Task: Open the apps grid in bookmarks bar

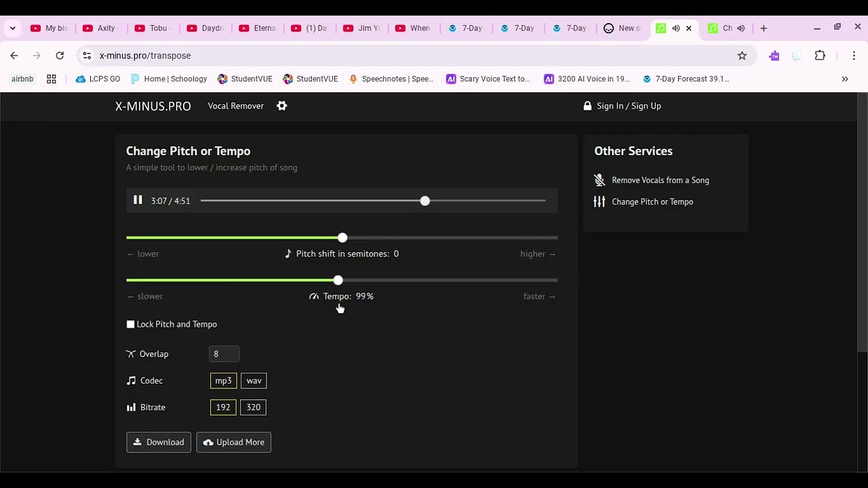Action: click(x=52, y=79)
